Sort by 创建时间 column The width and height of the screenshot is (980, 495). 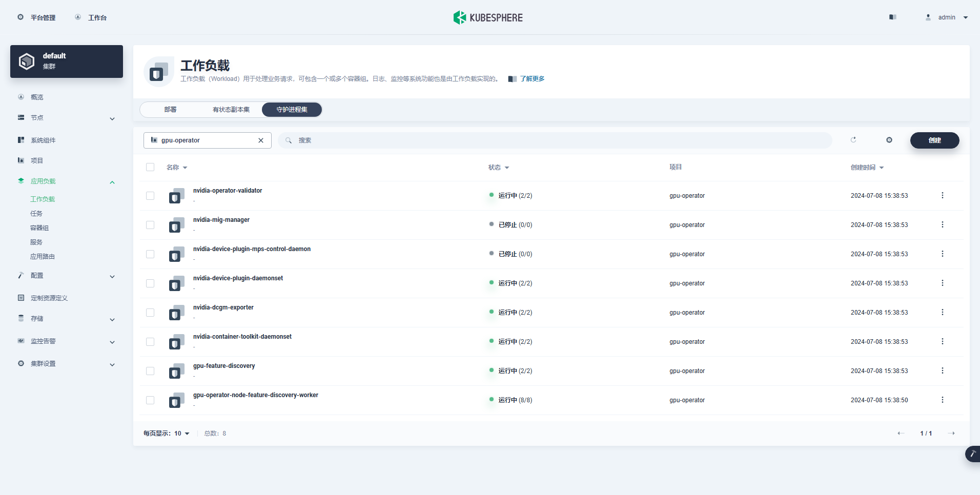point(867,168)
